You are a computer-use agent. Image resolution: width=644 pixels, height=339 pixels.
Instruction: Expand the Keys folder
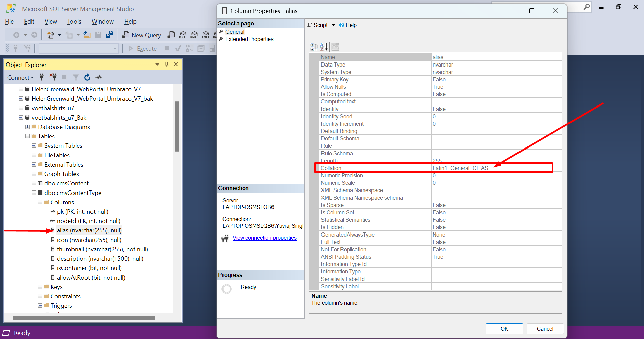[x=40, y=287]
